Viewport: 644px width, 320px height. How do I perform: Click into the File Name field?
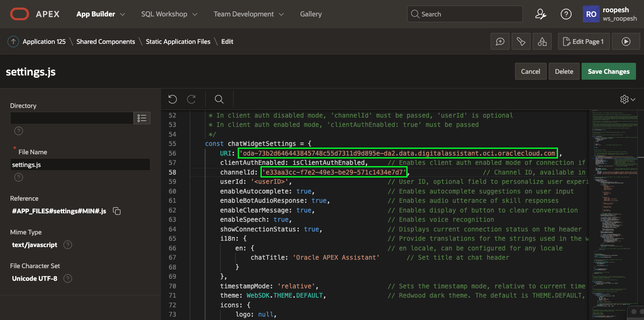(x=80, y=164)
